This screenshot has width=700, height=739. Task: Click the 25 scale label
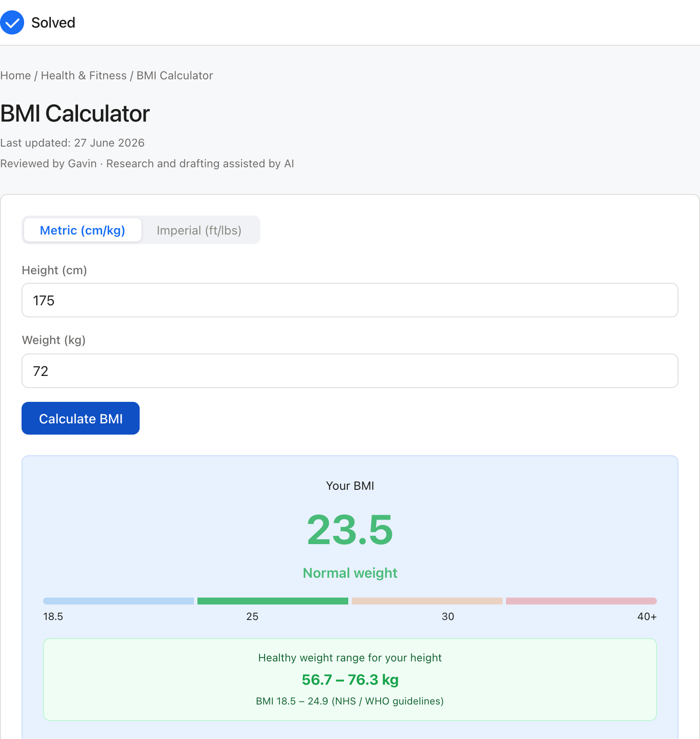click(x=253, y=617)
